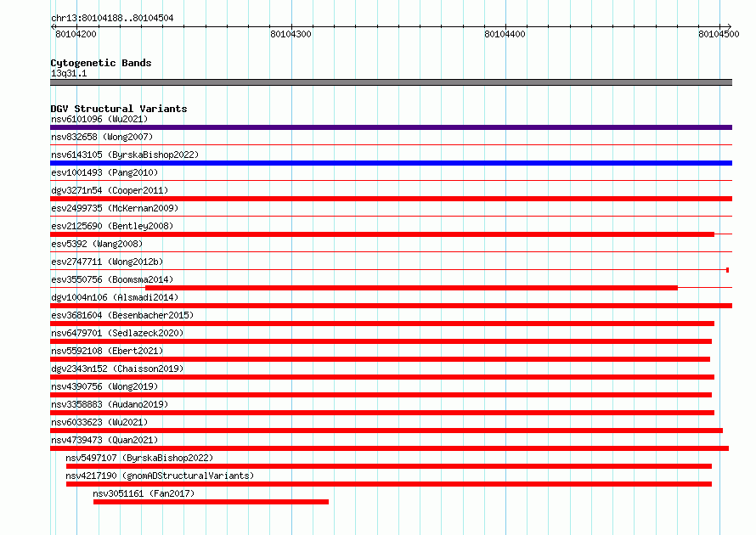Click the left scroll arrow on the ruler
This screenshot has width=756, height=535.
53,26
